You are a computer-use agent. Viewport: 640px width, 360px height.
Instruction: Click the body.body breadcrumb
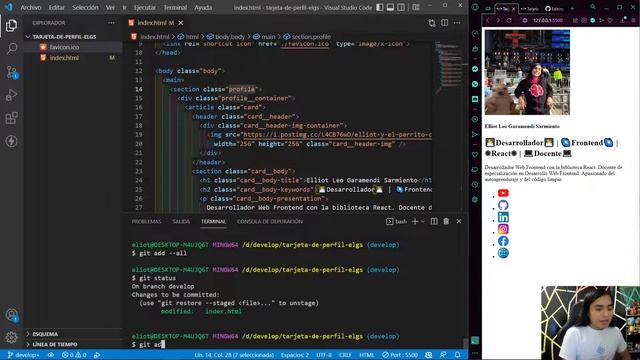click(226, 37)
